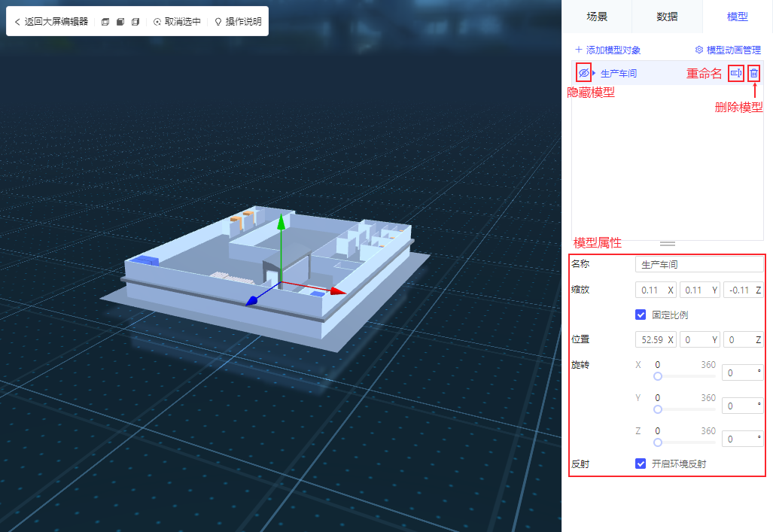Click the 旋转 Z slider handle
Screen dimensions: 773x532
point(658,442)
